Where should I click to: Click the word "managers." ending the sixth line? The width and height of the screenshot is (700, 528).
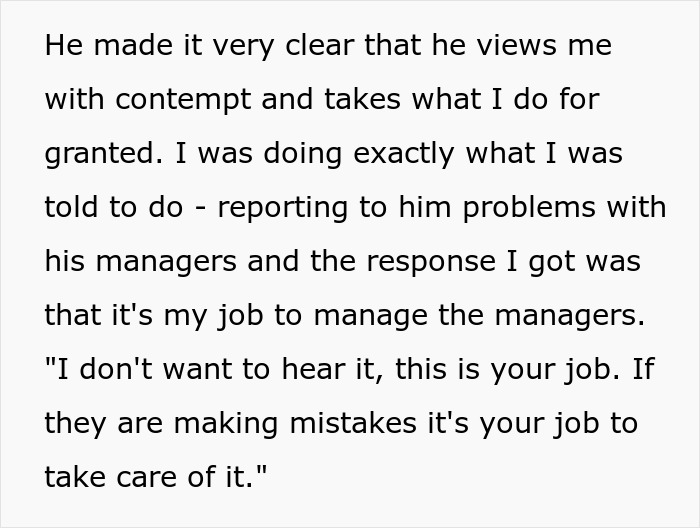(x=570, y=316)
